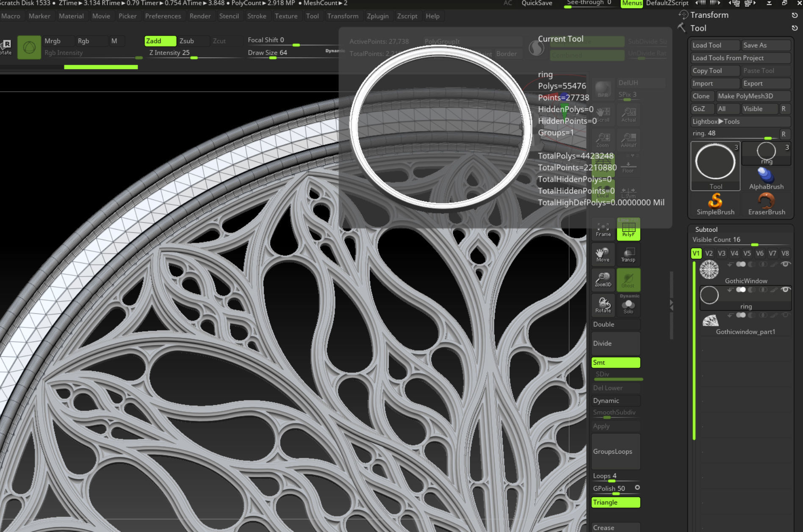Screen dimensions: 803x532
Task: Select the SimpleBrush tool icon
Action: [715, 204]
